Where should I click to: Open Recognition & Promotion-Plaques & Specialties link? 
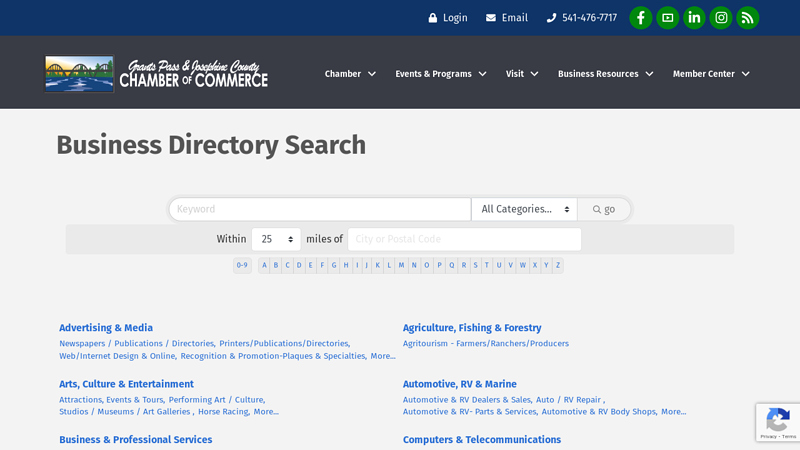coord(273,356)
